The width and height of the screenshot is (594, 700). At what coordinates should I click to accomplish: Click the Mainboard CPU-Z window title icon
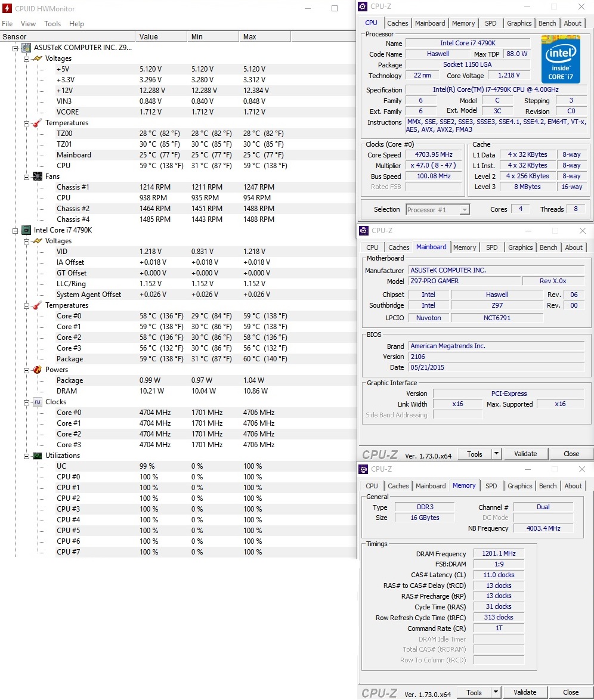tap(364, 231)
